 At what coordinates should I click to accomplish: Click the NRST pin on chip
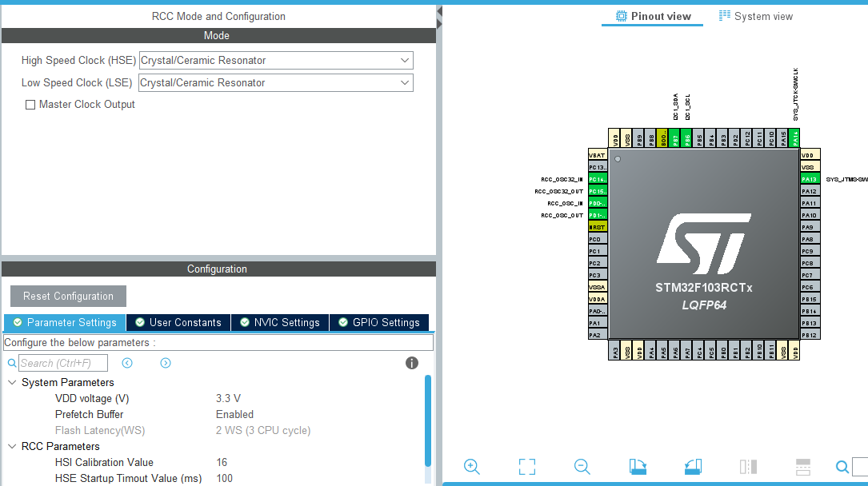click(598, 227)
